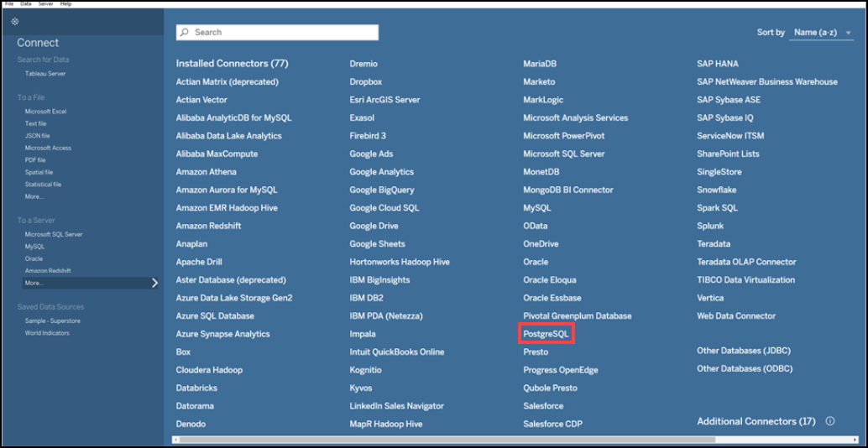Select Amazon Redshift in the sidebar
868x448 pixels.
pyautogui.click(x=48, y=271)
